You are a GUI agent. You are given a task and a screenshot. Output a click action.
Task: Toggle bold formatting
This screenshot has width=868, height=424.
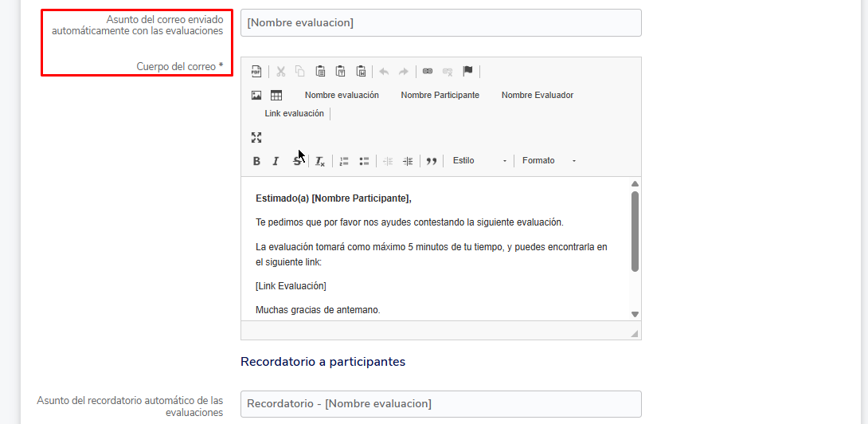point(256,161)
